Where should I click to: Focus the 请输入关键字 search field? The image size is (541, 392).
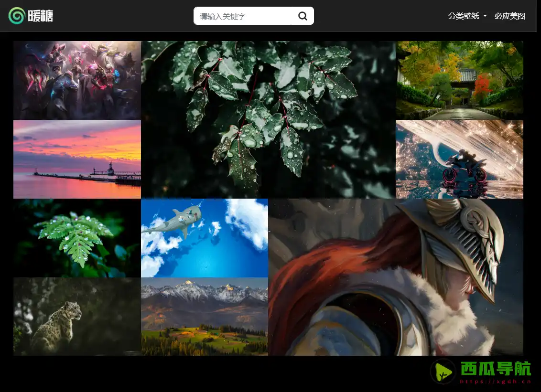(x=243, y=16)
